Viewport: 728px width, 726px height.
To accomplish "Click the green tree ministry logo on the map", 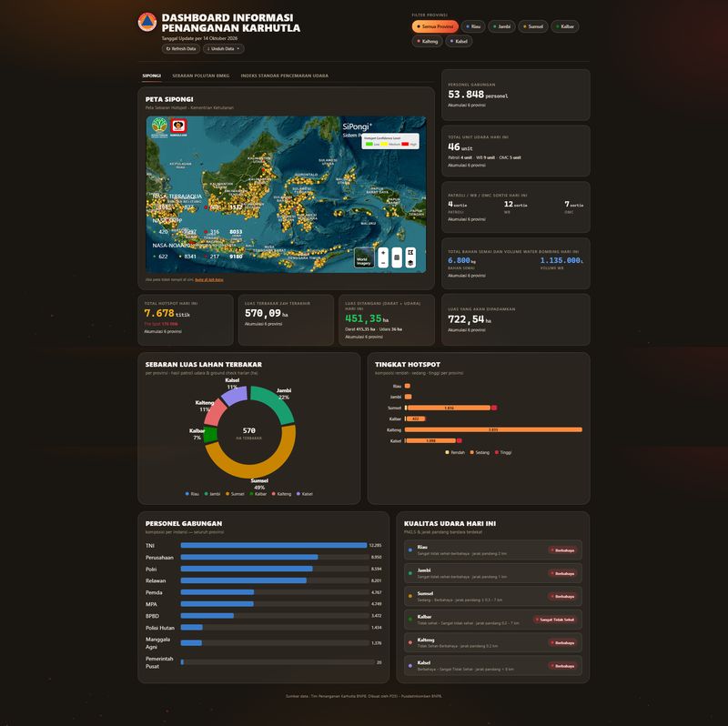I will click(x=159, y=126).
